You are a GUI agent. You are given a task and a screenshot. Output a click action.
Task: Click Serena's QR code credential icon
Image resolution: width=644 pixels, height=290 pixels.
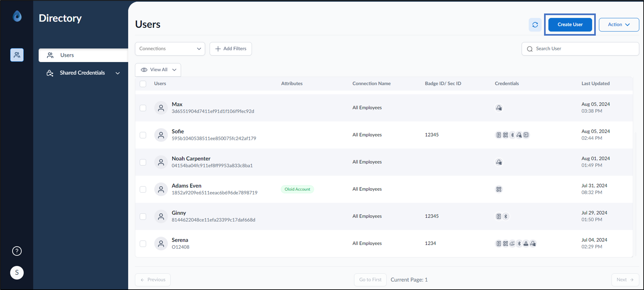pyautogui.click(x=505, y=243)
